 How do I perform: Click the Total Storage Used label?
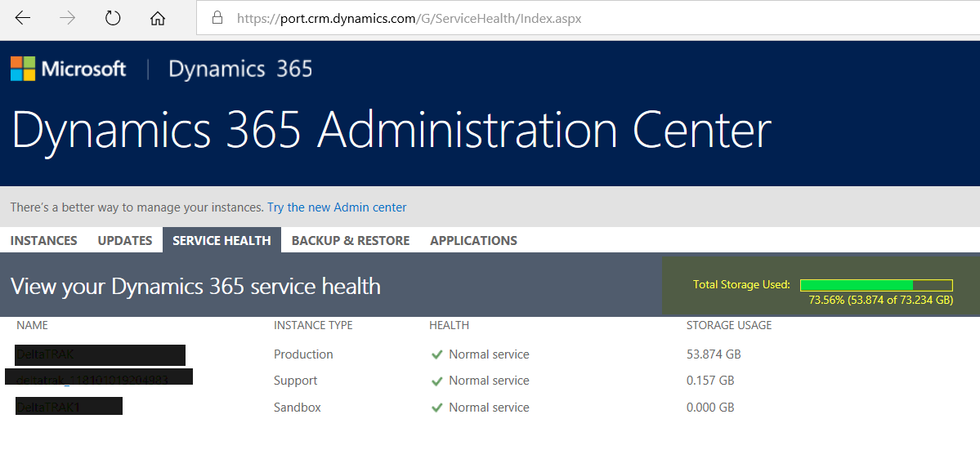click(741, 285)
